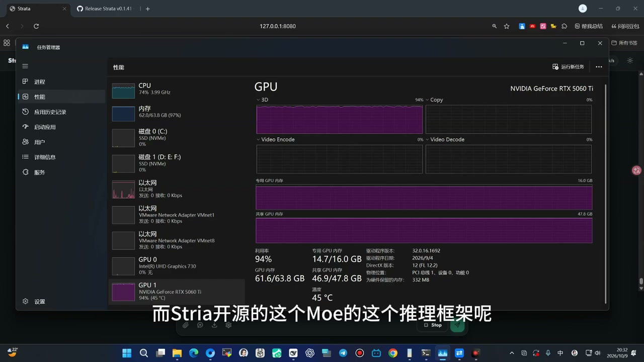Open the Video Decode graph dropdown

point(445,139)
